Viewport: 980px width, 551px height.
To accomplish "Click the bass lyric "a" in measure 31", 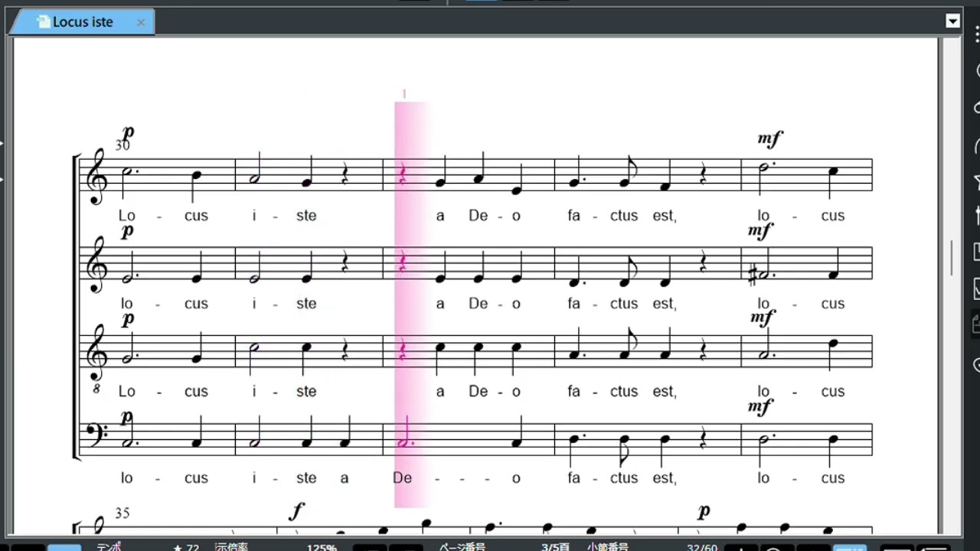I will click(x=345, y=478).
